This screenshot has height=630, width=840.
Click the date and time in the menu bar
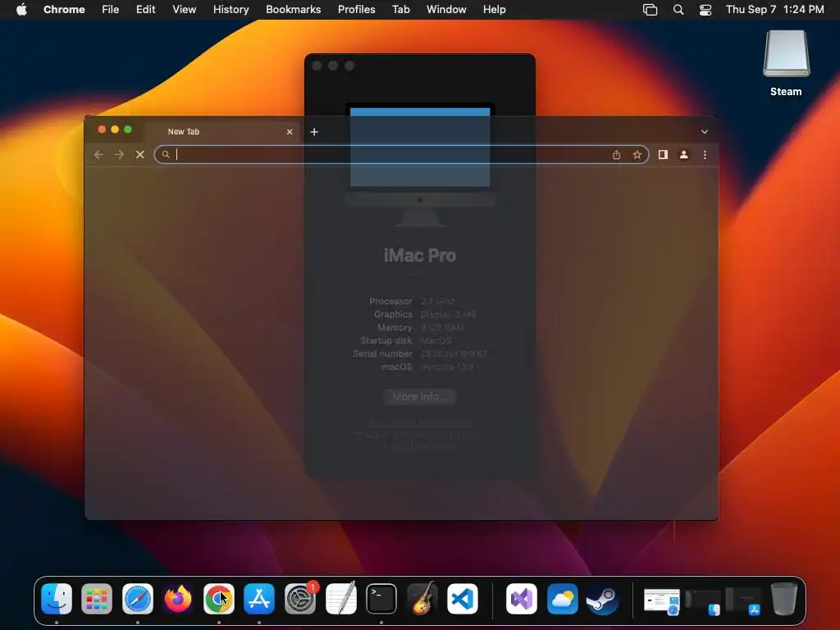click(774, 10)
